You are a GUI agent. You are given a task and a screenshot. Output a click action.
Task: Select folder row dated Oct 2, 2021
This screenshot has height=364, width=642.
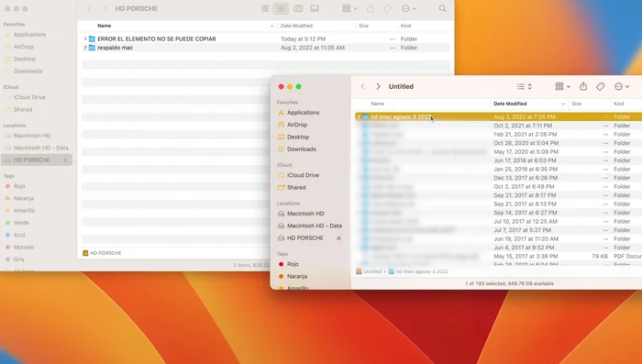(x=498, y=126)
